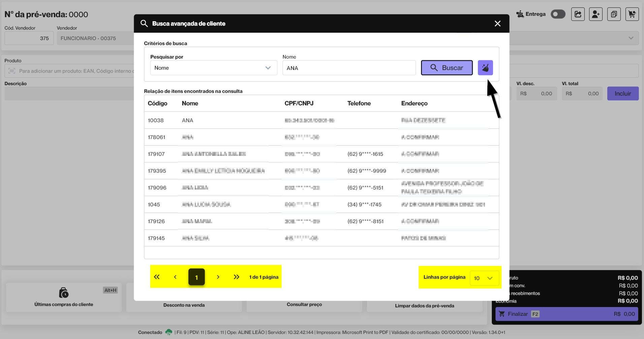Viewport: 644px width, 339px height.
Task: Click the broom clear-search icon button
Action: click(485, 68)
